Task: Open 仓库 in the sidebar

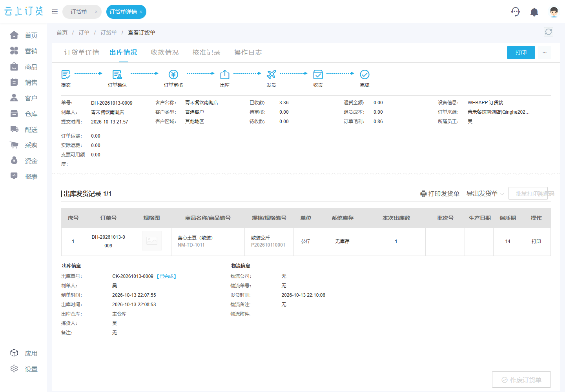Action: pyautogui.click(x=24, y=114)
